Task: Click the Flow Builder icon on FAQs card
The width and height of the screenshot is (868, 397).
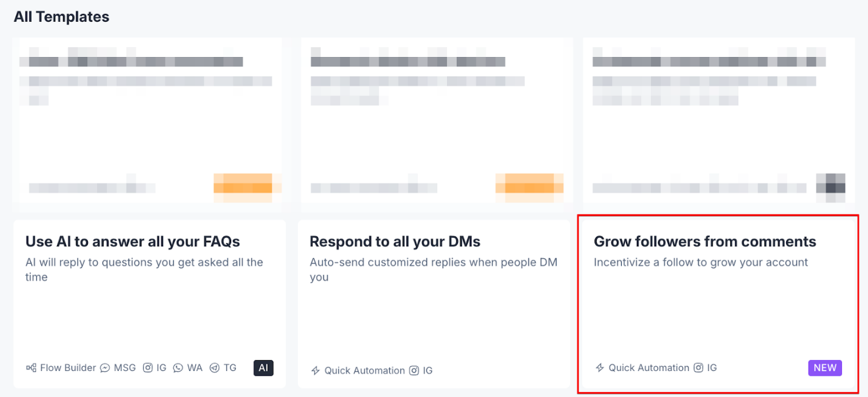Action: [x=31, y=368]
